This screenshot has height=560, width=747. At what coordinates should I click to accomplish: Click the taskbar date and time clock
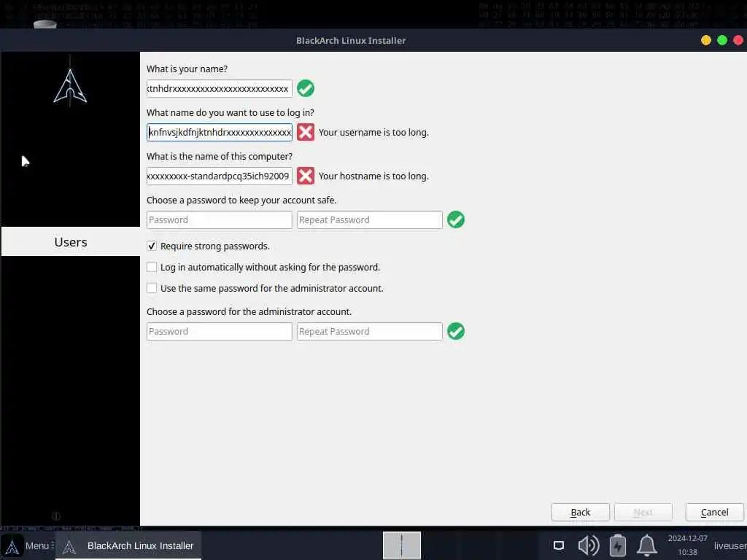point(687,545)
